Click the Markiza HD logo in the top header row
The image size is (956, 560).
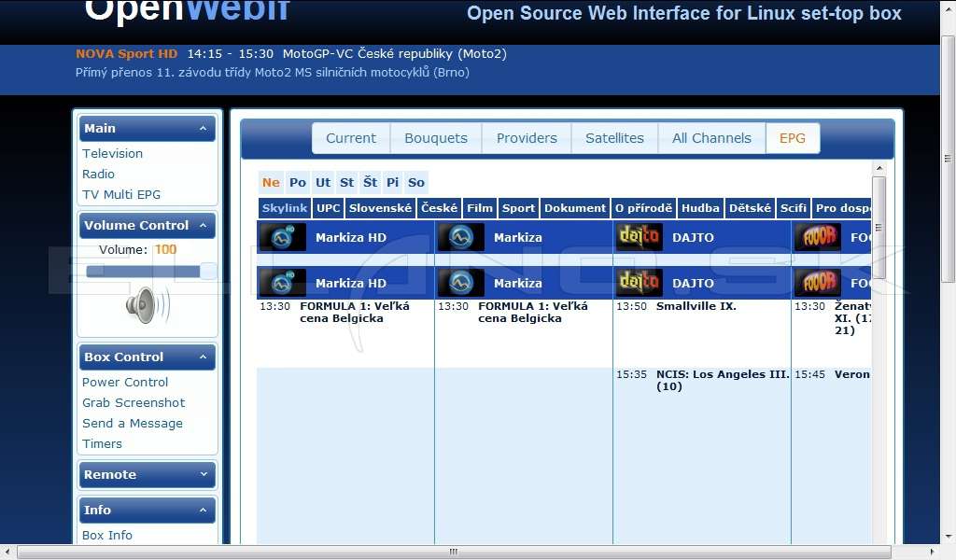282,237
